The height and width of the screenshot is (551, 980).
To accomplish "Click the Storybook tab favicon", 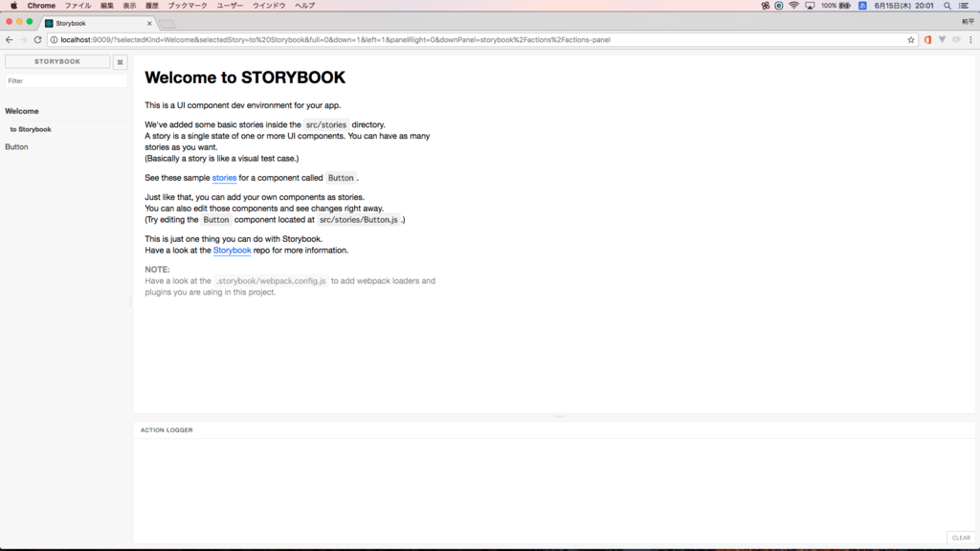I will click(49, 23).
